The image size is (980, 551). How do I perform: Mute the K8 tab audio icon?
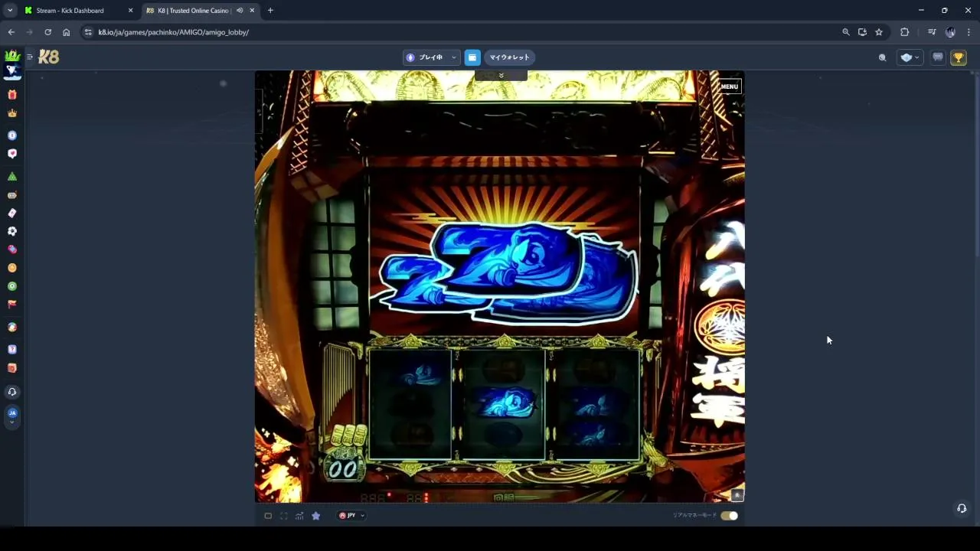click(x=240, y=11)
